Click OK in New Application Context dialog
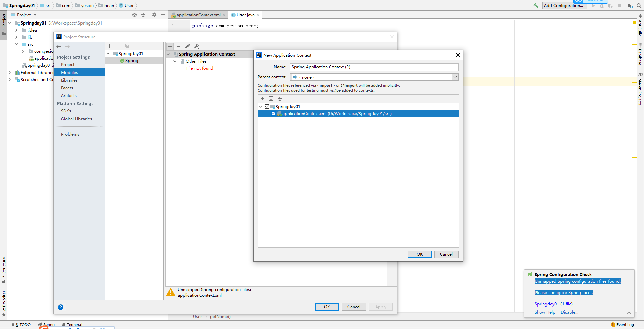Image resolution: width=644 pixels, height=329 pixels. tap(420, 254)
